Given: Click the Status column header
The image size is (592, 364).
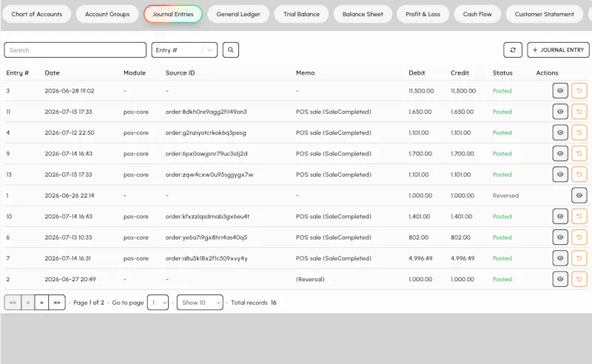Looking at the screenshot, I should pos(502,73).
